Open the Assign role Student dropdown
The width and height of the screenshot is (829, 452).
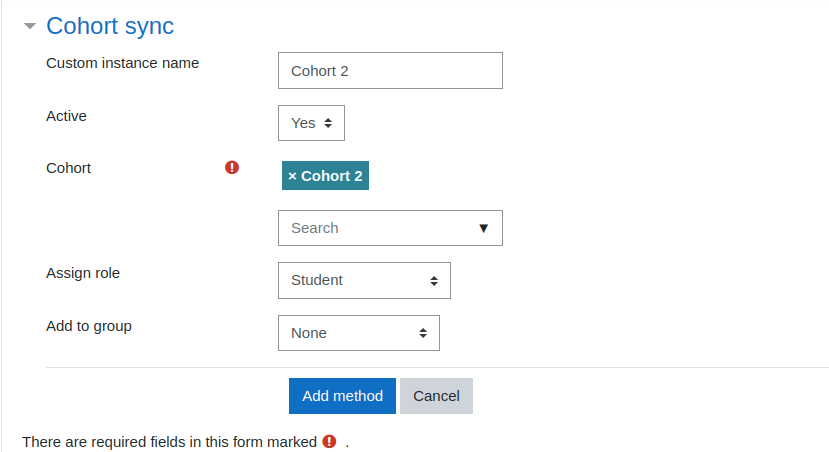pyautogui.click(x=364, y=280)
